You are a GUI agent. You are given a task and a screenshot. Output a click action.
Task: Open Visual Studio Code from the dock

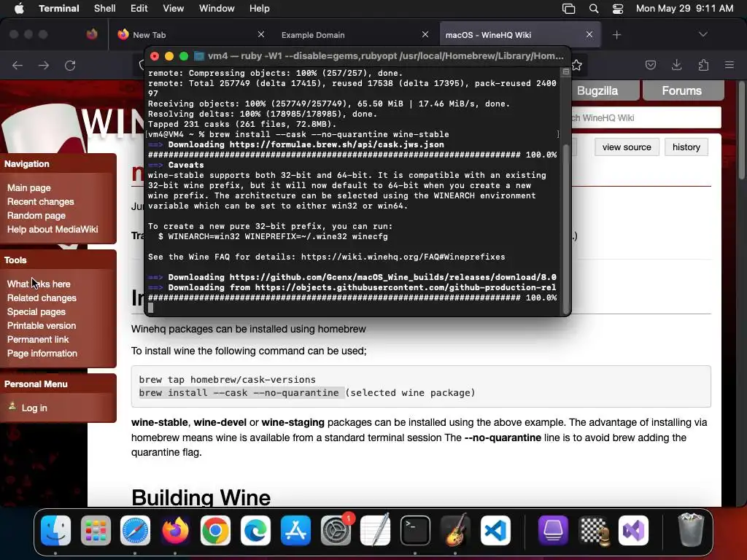click(495, 530)
